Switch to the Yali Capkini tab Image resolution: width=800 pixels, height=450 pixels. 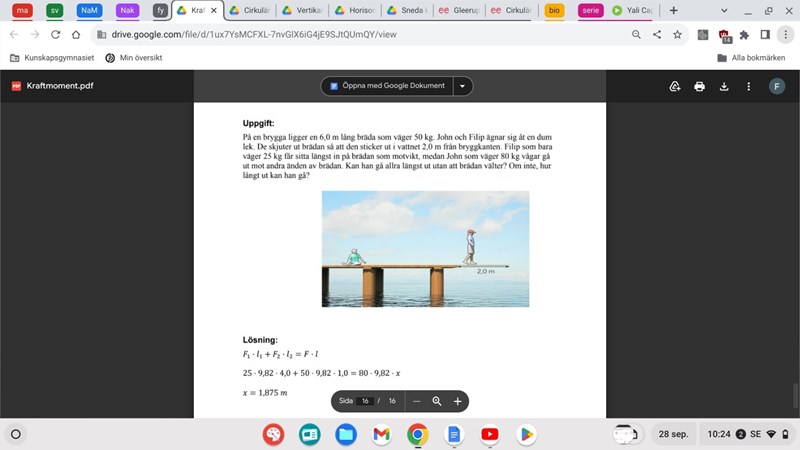(630, 10)
